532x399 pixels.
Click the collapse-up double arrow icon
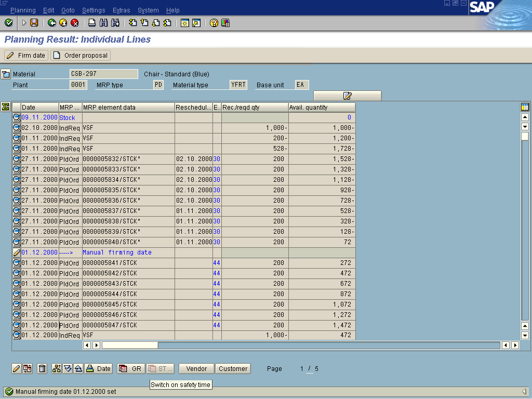pyautogui.click(x=78, y=368)
